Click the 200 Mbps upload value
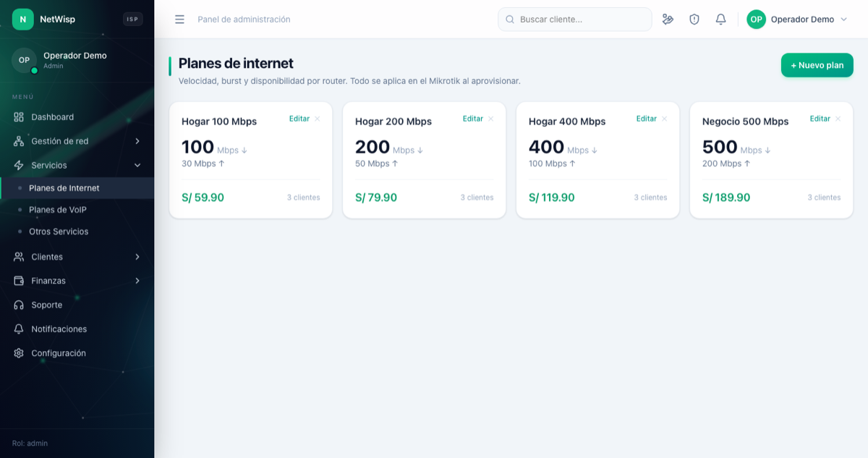 [x=726, y=164]
